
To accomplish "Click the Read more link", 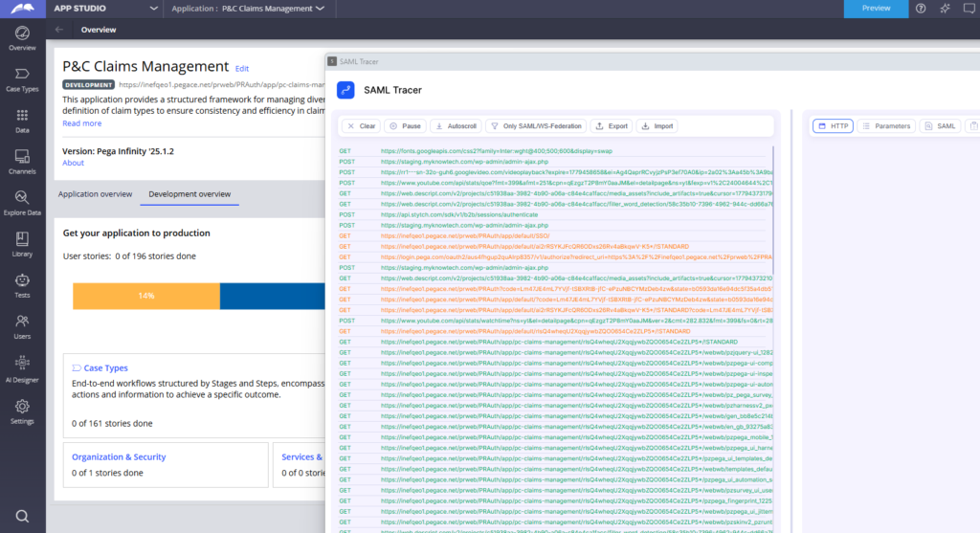I will click(82, 123).
